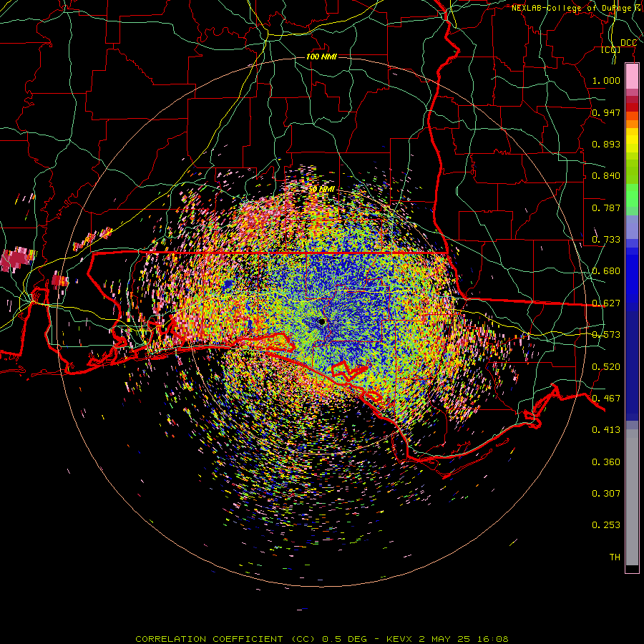Click the 0.840 legend value
This screenshot has width=644, height=644.
(x=606, y=176)
